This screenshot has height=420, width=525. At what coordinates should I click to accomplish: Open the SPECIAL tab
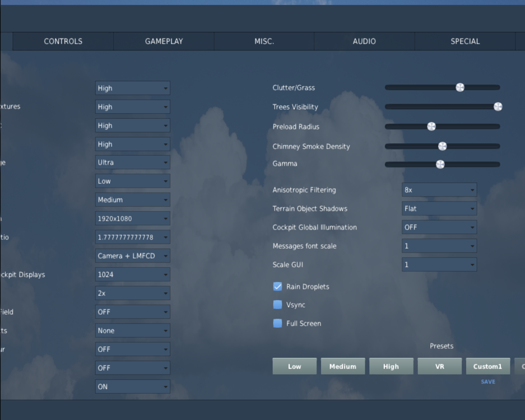click(465, 41)
